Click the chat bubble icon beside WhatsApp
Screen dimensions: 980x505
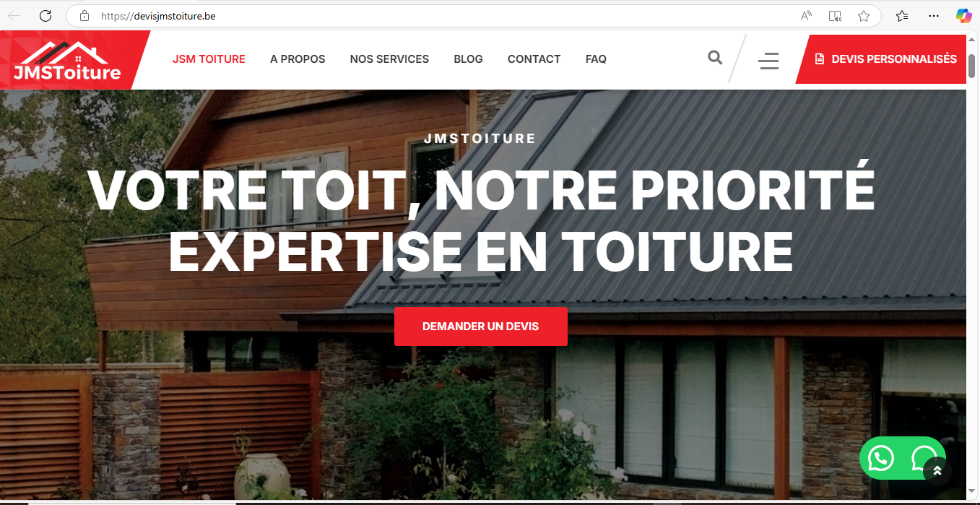(924, 457)
